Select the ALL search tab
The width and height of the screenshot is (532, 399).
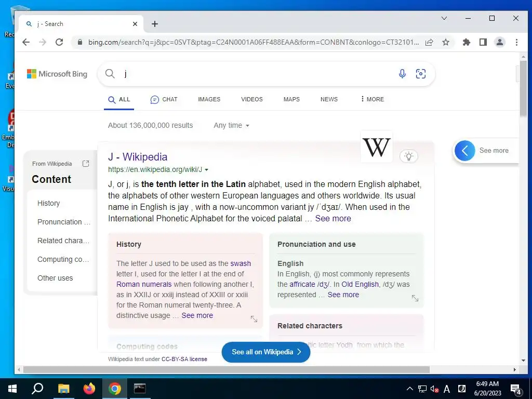point(119,99)
